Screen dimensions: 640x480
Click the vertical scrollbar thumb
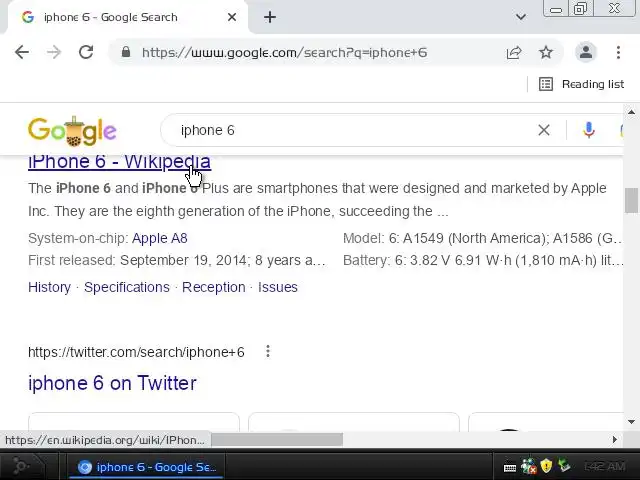pyautogui.click(x=631, y=200)
